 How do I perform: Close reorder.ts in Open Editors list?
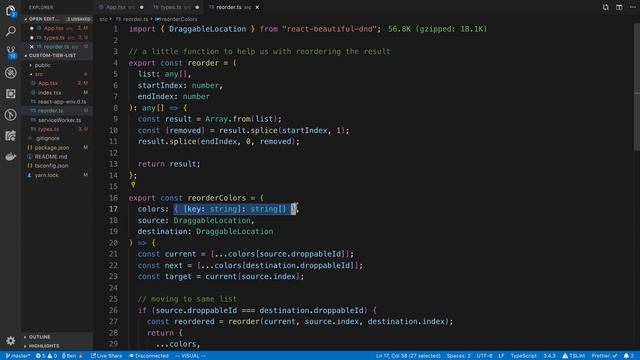click(x=31, y=47)
